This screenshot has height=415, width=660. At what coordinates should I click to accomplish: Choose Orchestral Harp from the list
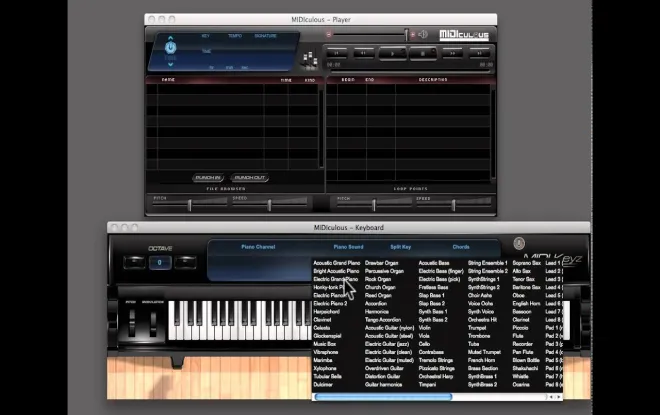pos(436,376)
